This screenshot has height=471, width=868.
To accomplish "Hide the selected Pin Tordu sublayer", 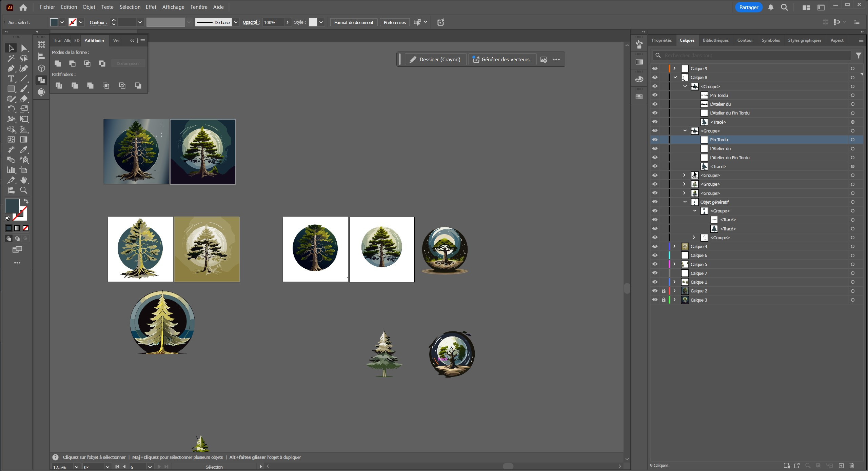I will [655, 140].
